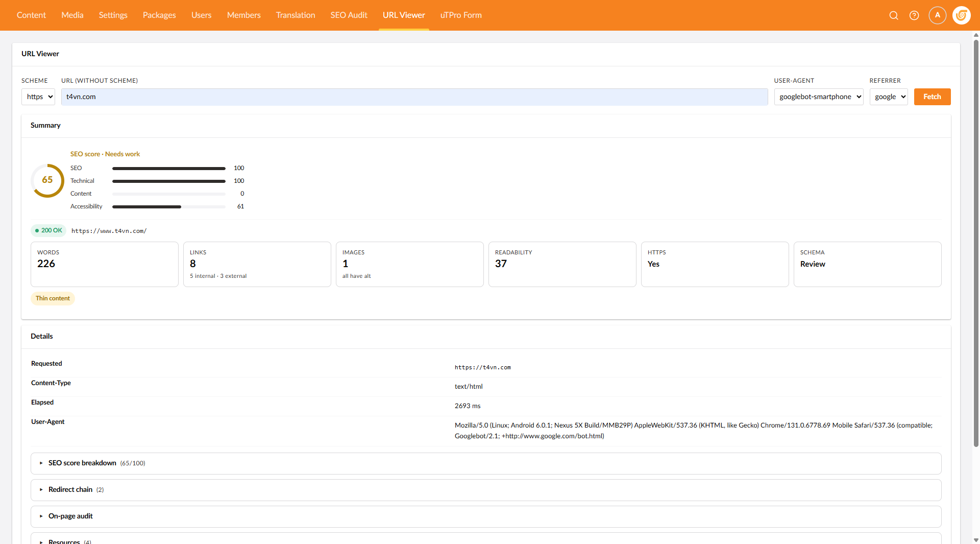Screen dimensions: 980x544
Task: Click the requested URL https://t4vn.com value
Action: pyautogui.click(x=483, y=367)
